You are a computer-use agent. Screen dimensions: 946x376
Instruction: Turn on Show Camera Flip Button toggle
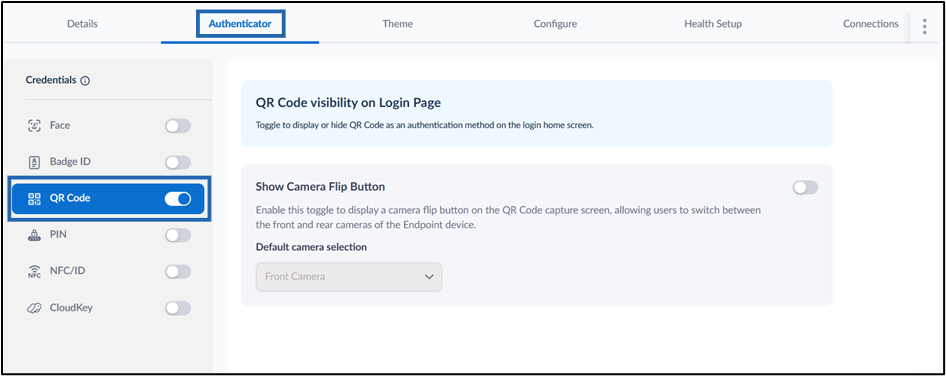click(805, 188)
